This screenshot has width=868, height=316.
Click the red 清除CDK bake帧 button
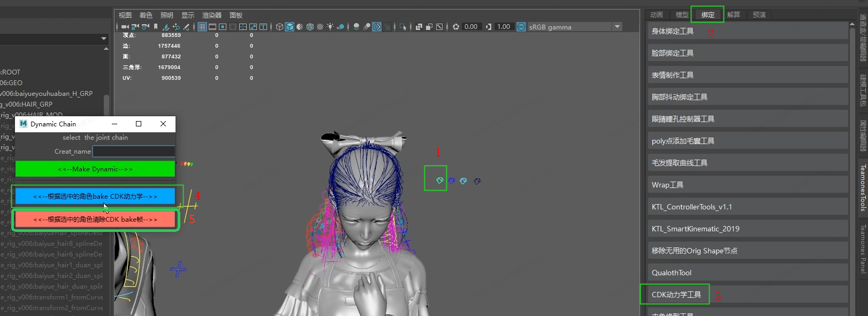95,220
